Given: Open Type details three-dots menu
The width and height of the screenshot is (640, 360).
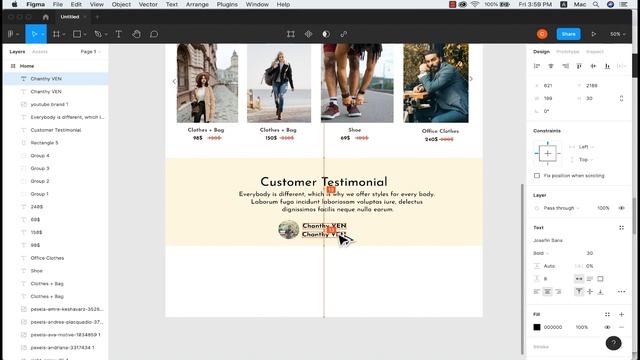Looking at the screenshot, I should [621, 292].
